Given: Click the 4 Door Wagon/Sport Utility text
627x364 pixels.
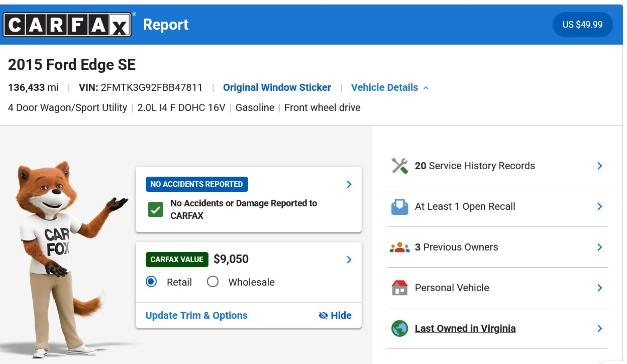Looking at the screenshot, I should click(67, 108).
